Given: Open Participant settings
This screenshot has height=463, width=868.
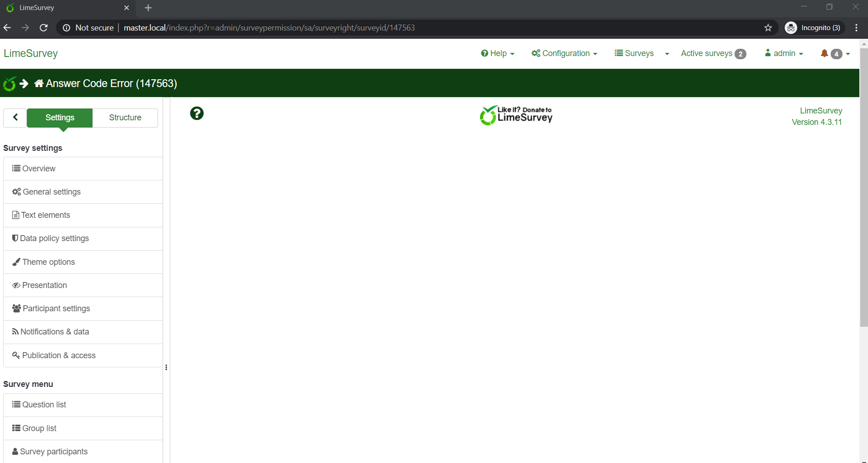Looking at the screenshot, I should coord(83,309).
